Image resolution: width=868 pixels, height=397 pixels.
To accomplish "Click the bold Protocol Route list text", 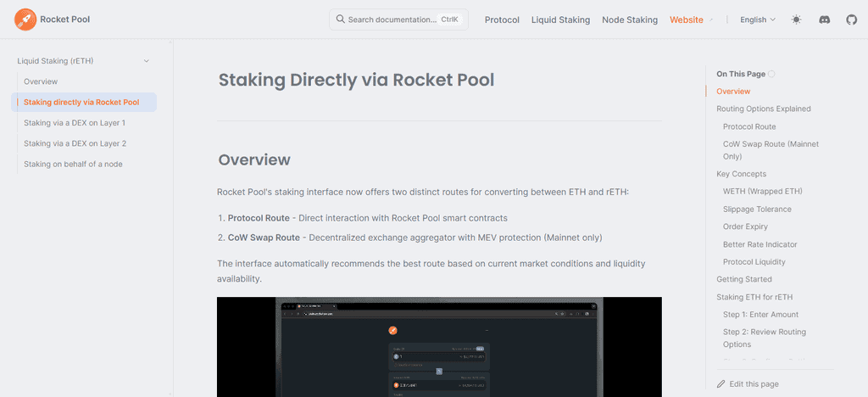I will [259, 218].
